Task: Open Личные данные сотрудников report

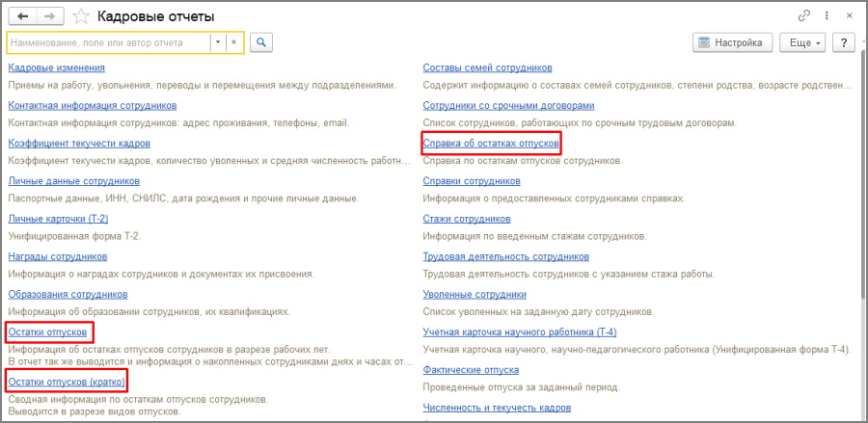Action: click(73, 181)
